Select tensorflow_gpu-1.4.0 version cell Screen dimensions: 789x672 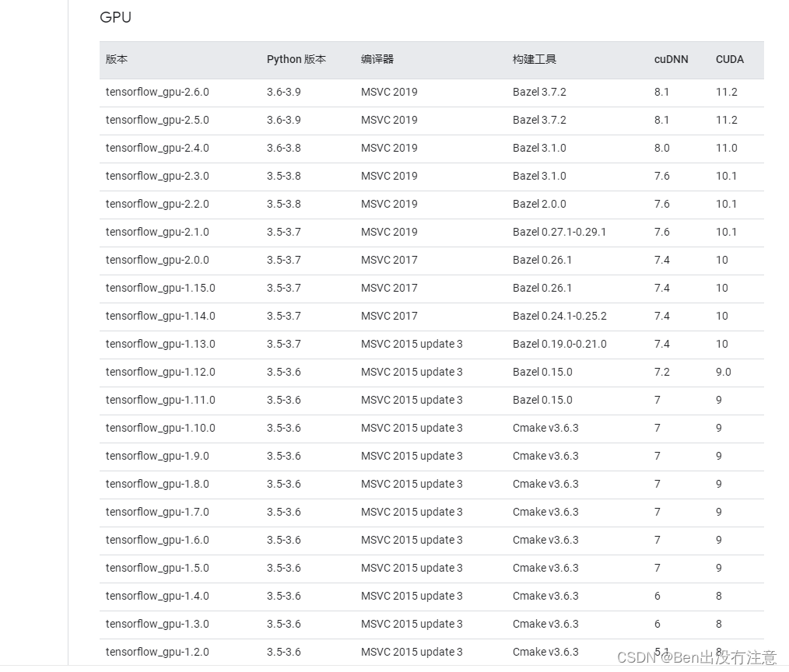click(157, 596)
